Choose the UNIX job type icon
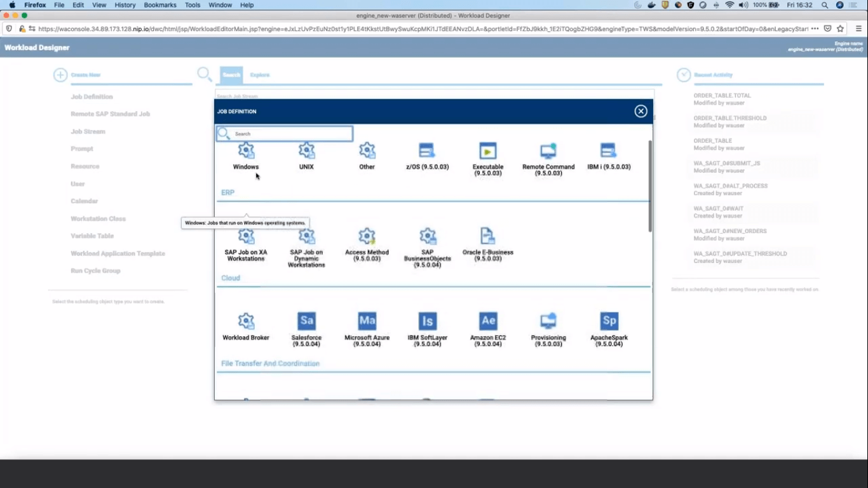868x488 pixels. point(306,152)
